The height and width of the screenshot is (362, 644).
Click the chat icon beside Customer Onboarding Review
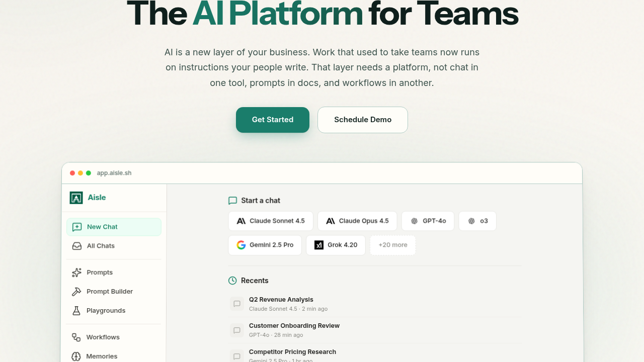coord(237,330)
